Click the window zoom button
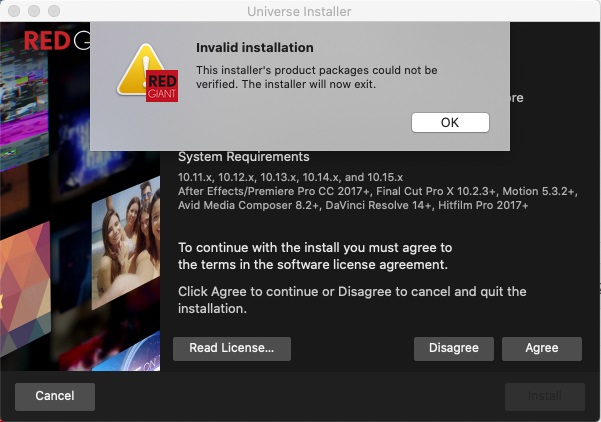 pyautogui.click(x=54, y=11)
